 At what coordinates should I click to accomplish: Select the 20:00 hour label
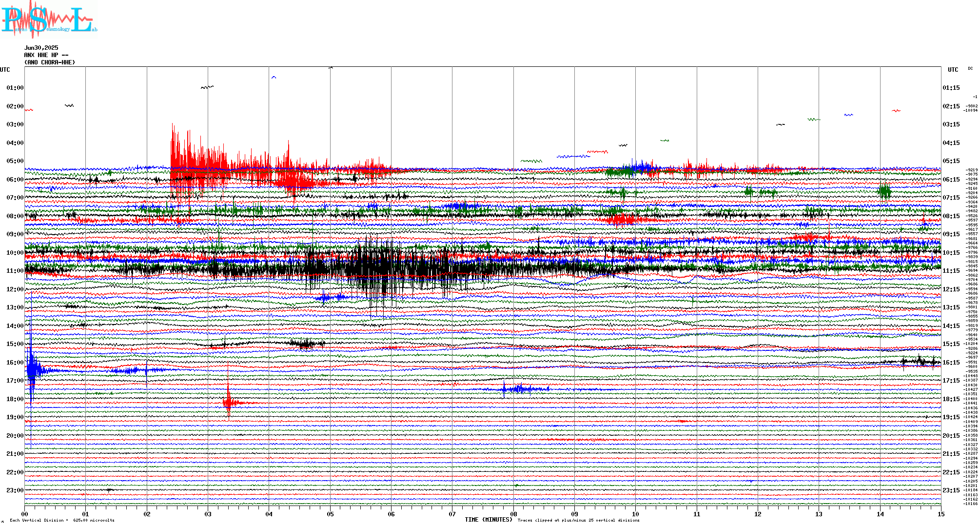pyautogui.click(x=15, y=436)
